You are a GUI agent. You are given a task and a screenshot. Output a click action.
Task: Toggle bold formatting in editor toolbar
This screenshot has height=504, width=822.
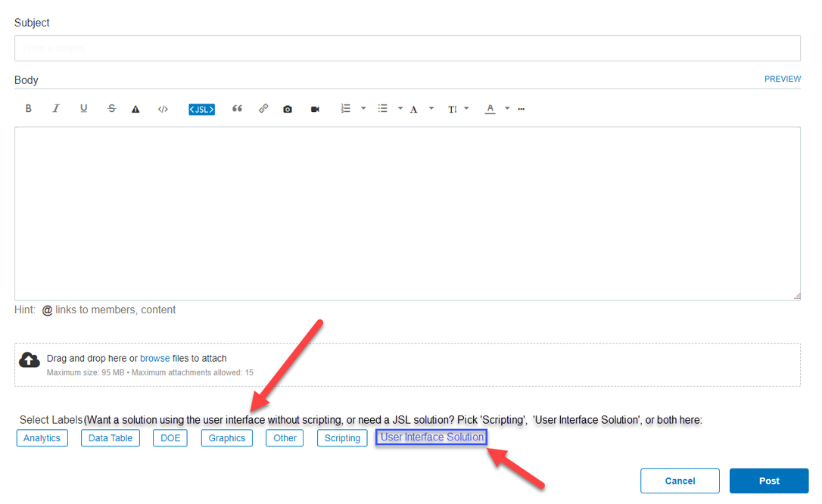[28, 108]
